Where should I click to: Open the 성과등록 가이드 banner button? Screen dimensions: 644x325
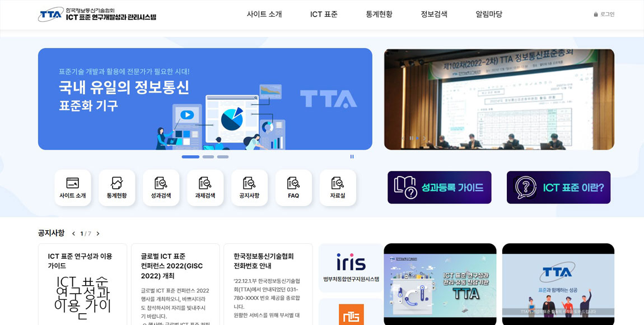click(439, 187)
